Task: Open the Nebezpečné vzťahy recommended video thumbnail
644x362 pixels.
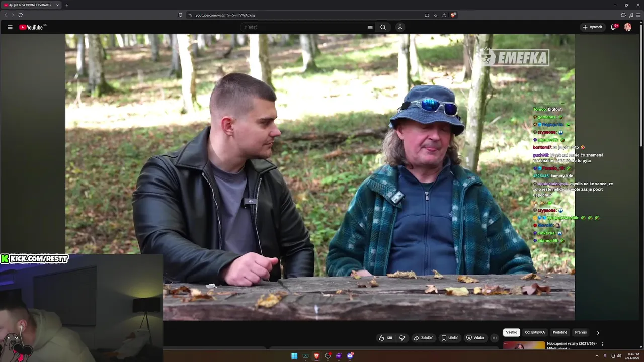Action: tap(524, 345)
